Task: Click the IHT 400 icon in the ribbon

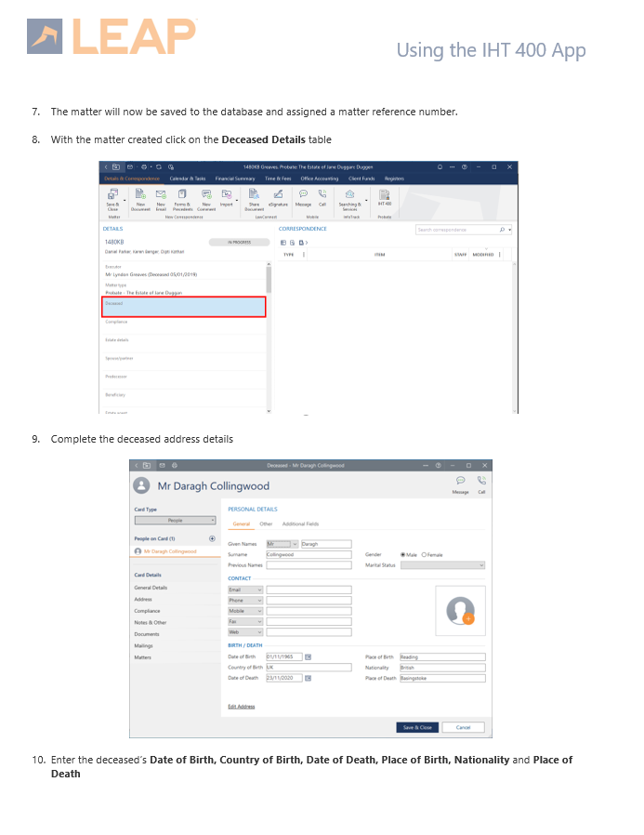Action: pyautogui.click(x=384, y=195)
